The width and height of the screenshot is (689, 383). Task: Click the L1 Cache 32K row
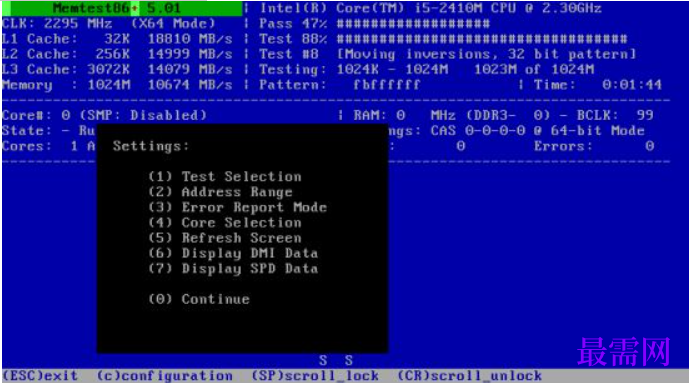point(117,39)
